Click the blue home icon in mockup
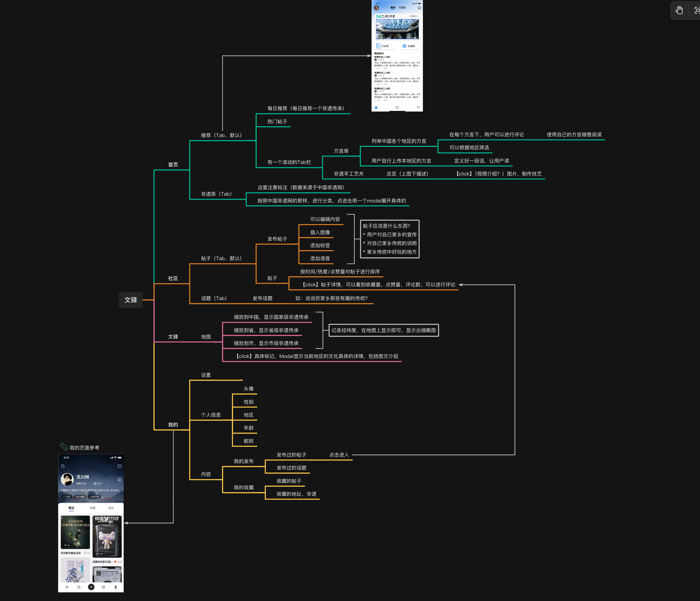Image resolution: width=700 pixels, height=601 pixels. pos(376,108)
